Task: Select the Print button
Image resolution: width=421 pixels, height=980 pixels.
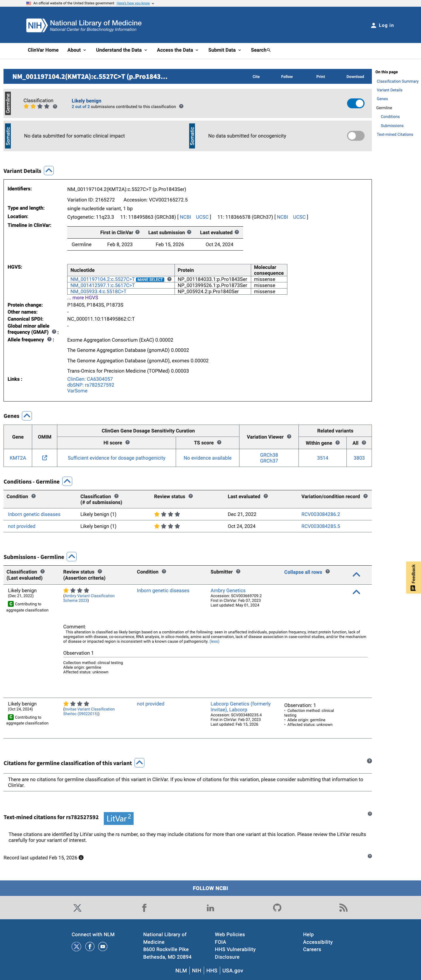Action: pyautogui.click(x=320, y=77)
